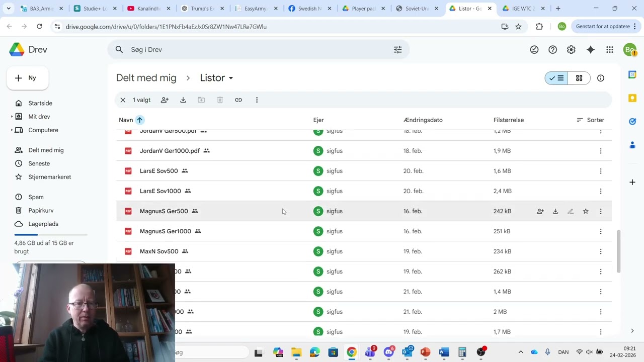
Task: Open the Listor folder dropdown
Action: click(217, 78)
